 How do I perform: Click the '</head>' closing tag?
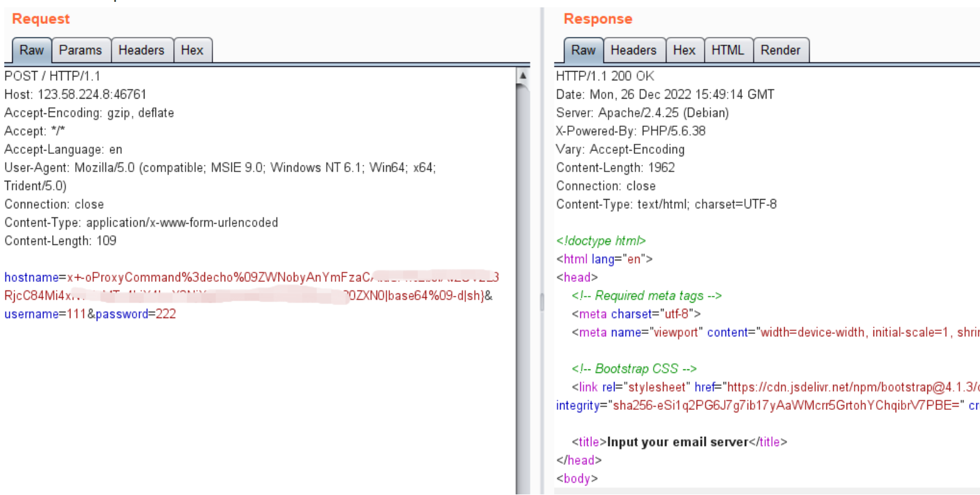(x=578, y=461)
